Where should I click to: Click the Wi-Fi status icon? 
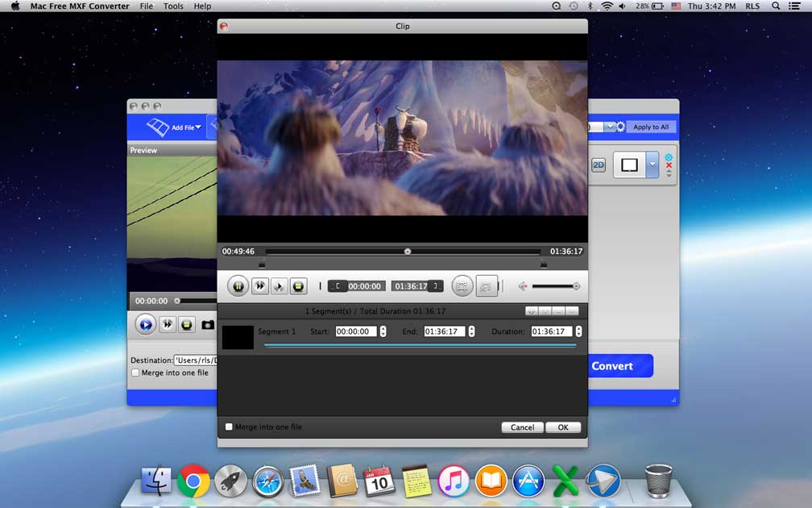pos(607,6)
